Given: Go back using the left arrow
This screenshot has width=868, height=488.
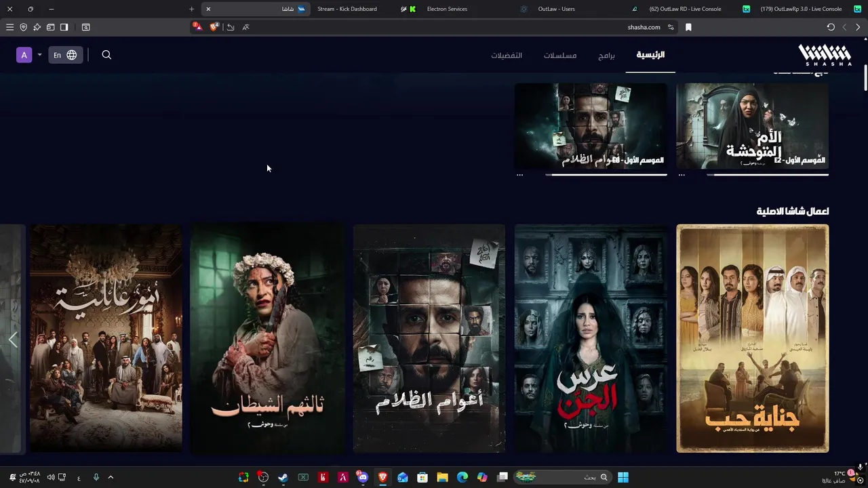Looking at the screenshot, I should click(844, 27).
